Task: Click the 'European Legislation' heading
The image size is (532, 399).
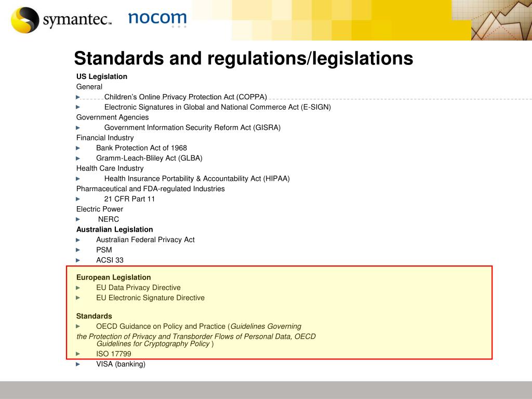Action: 114,277
